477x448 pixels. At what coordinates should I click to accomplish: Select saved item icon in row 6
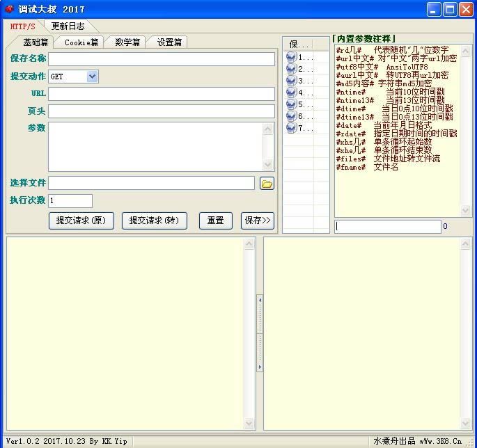point(291,115)
